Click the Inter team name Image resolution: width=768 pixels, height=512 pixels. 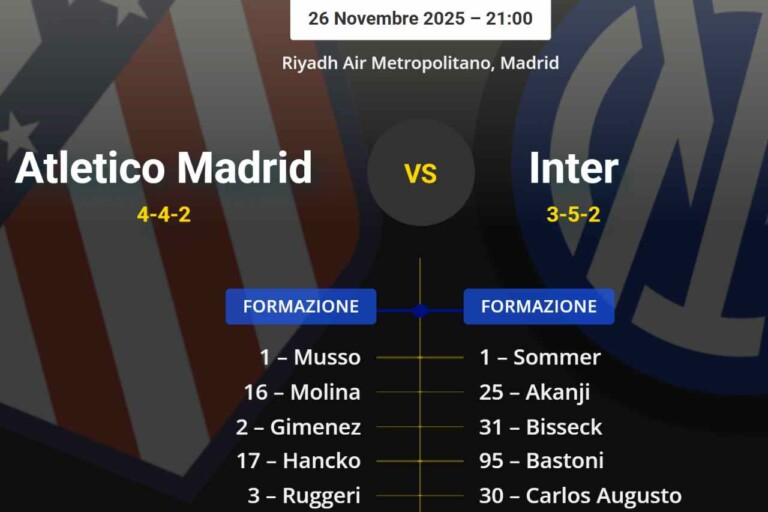pos(574,168)
